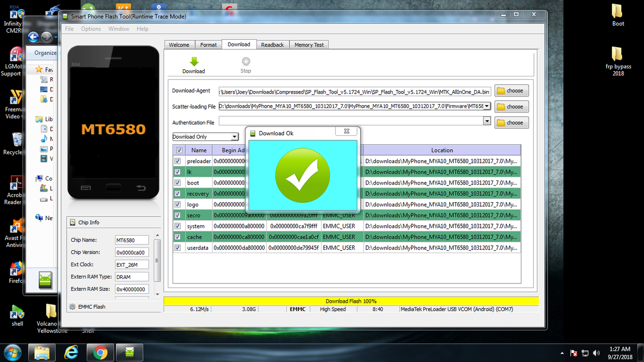Screen dimensions: 644x362
Task: Close the Download Ok dialog
Action: (x=347, y=131)
